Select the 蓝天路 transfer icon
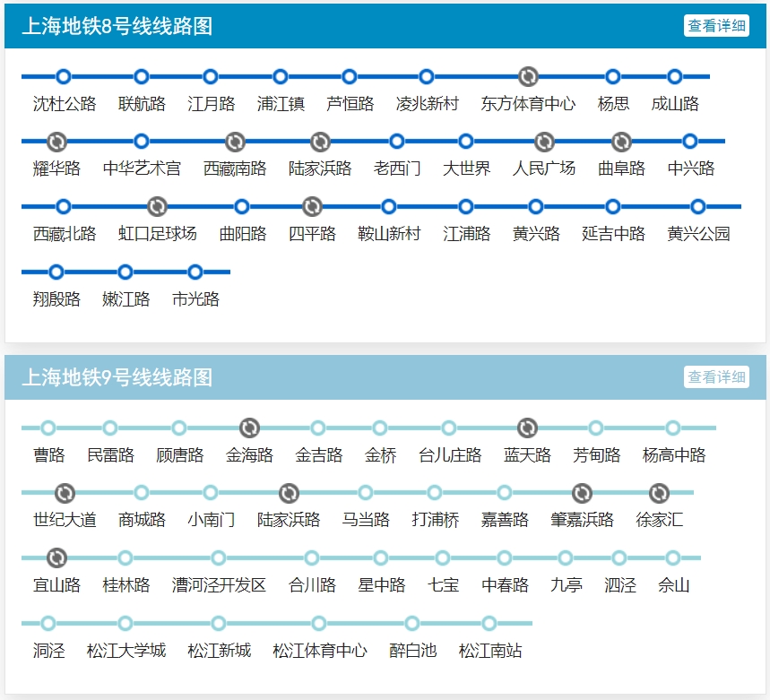This screenshot has width=770, height=700. (527, 428)
